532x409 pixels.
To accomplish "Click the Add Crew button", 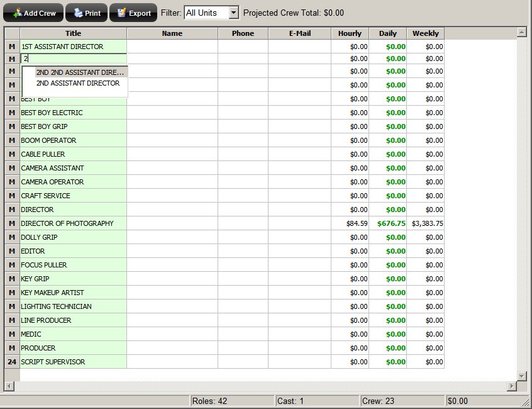I will 33,13.
